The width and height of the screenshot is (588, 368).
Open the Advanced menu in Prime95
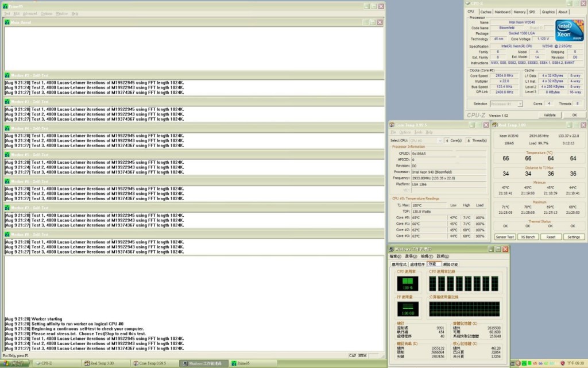coord(30,14)
